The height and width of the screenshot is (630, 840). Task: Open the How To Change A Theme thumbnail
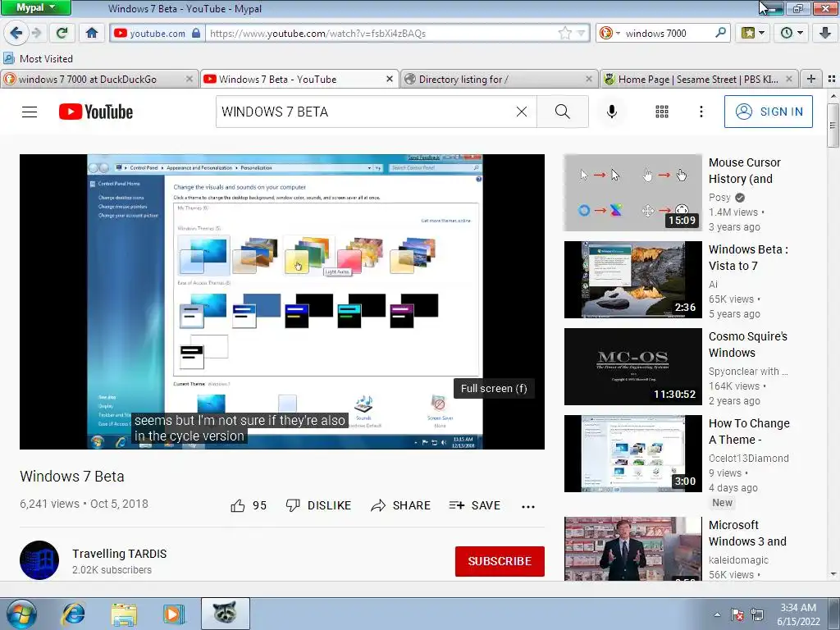[632, 453]
